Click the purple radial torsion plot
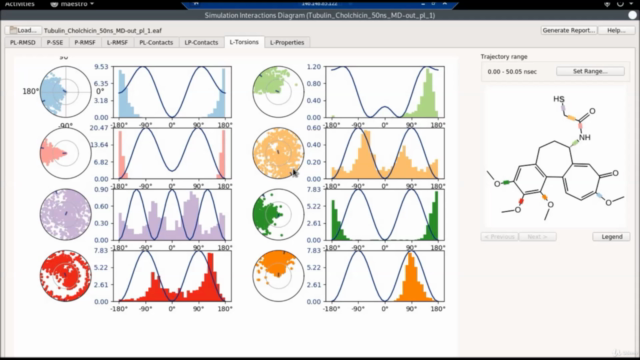The image size is (640, 360). coord(65,214)
